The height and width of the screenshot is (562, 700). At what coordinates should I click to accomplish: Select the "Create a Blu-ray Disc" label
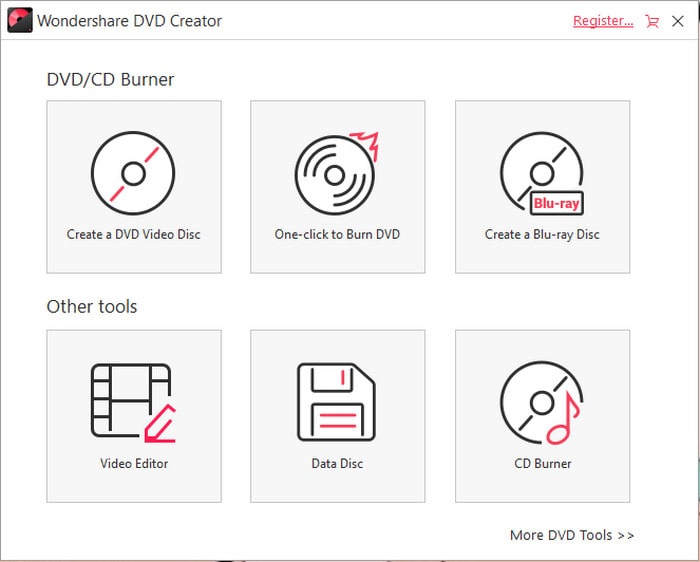[x=542, y=234]
